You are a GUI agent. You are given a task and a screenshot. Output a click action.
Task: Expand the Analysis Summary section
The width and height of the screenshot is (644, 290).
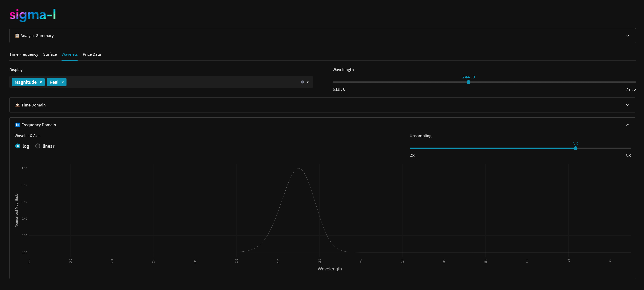[627, 35]
